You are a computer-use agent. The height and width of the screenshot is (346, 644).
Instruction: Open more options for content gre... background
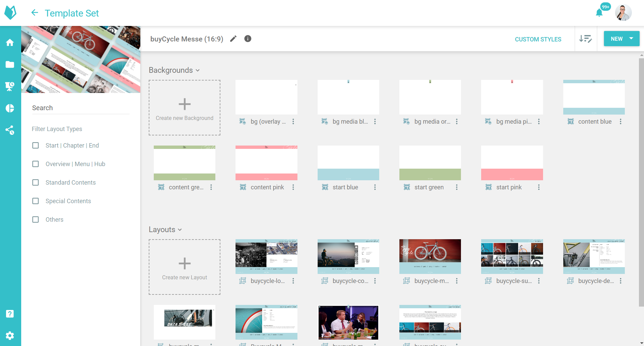(211, 187)
